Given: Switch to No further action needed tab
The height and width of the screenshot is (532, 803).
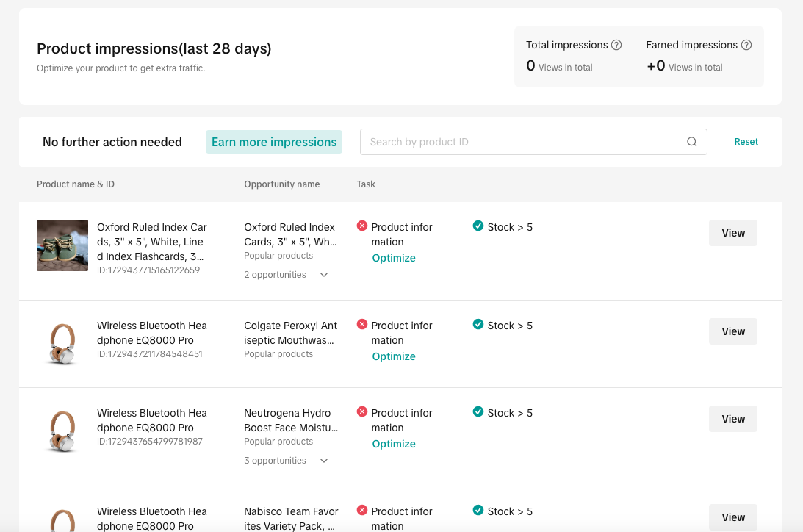Looking at the screenshot, I should point(112,142).
